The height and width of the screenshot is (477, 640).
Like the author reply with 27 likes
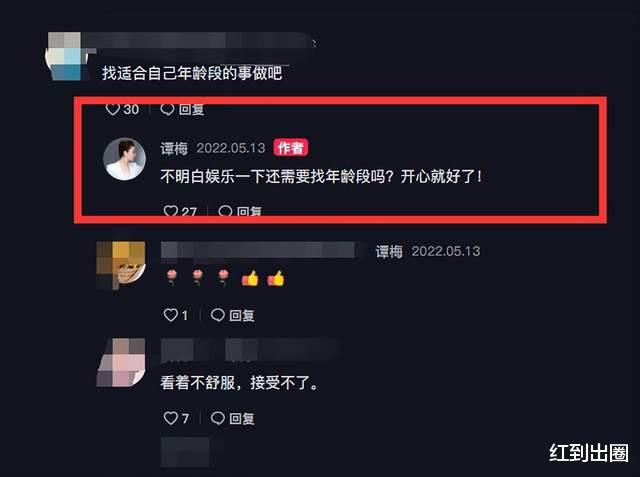point(171,211)
